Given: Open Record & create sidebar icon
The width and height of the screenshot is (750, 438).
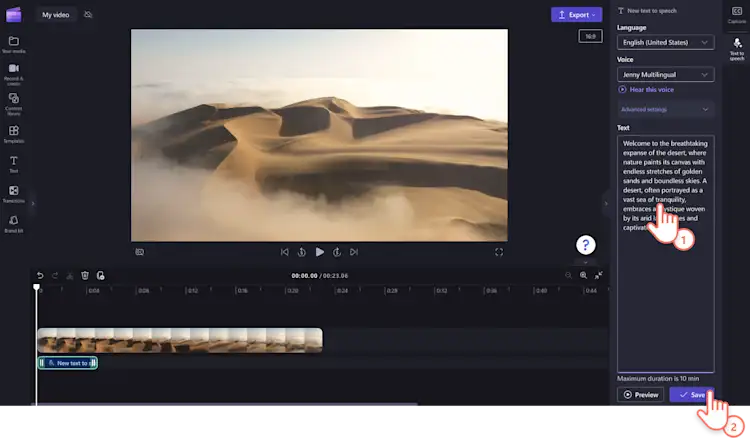Looking at the screenshot, I should click(x=13, y=74).
